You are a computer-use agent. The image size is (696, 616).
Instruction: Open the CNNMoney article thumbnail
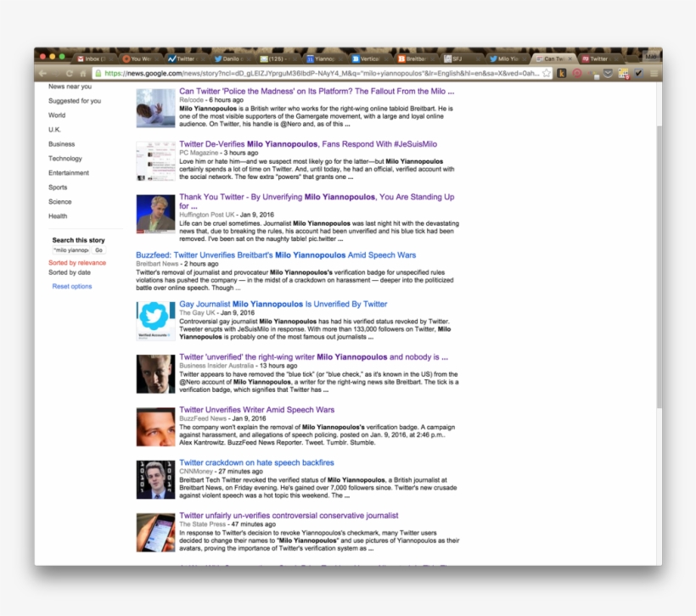pos(155,479)
